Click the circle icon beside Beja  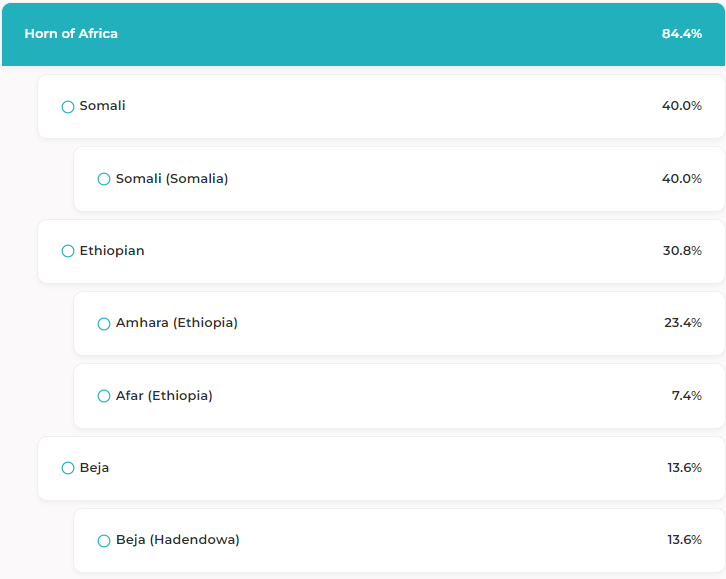[68, 468]
